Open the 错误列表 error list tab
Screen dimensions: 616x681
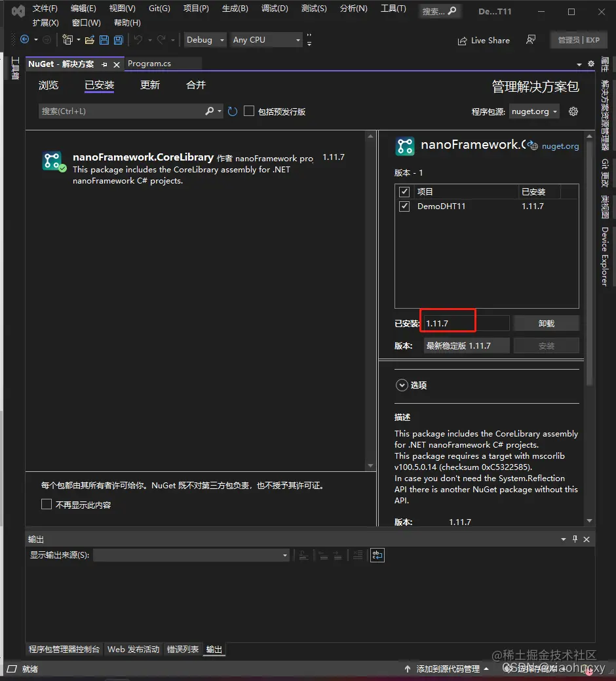(x=183, y=650)
